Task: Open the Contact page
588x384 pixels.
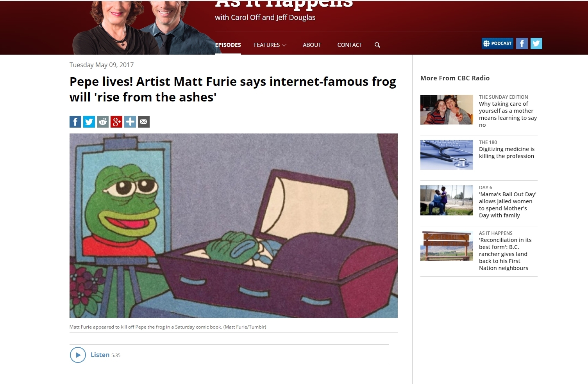Action: (350, 45)
